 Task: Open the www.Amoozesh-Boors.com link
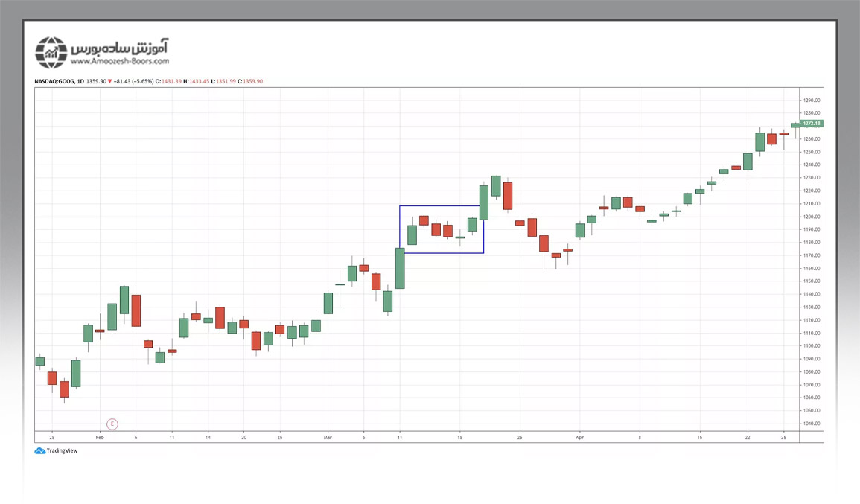[120, 61]
